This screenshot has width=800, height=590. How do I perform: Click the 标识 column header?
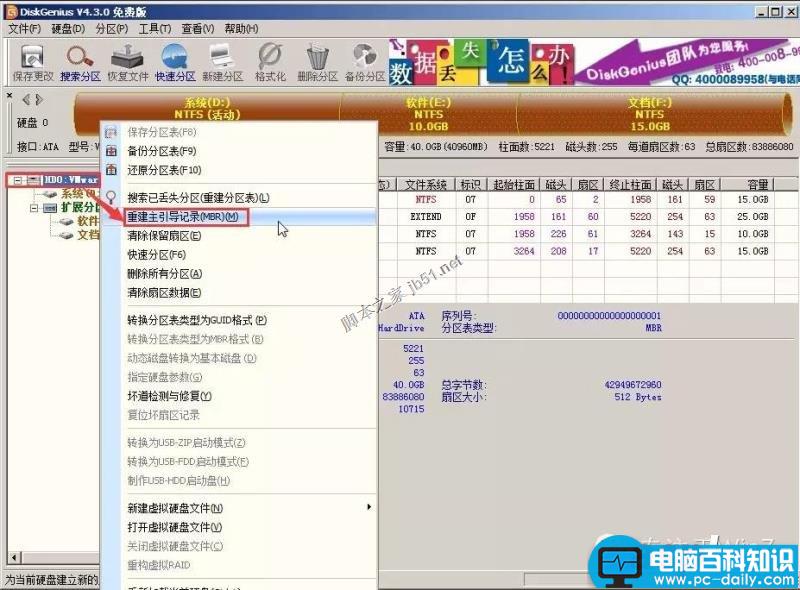(471, 185)
